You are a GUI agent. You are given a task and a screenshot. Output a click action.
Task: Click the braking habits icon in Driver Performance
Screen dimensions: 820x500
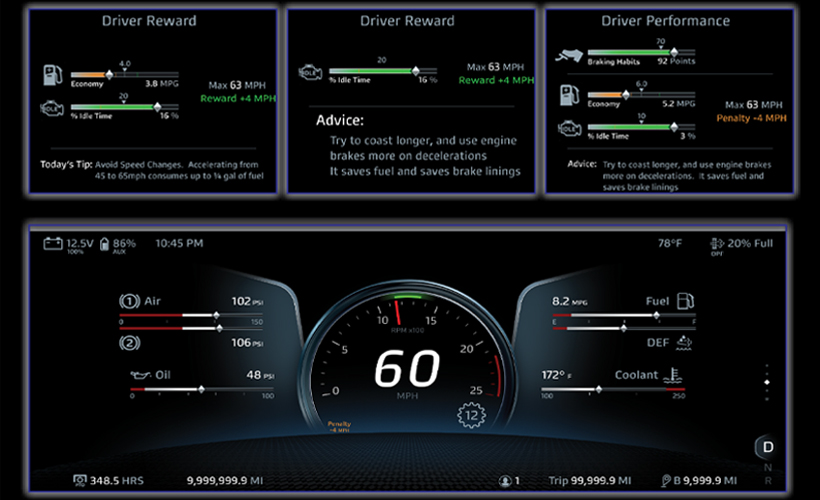pos(569,55)
